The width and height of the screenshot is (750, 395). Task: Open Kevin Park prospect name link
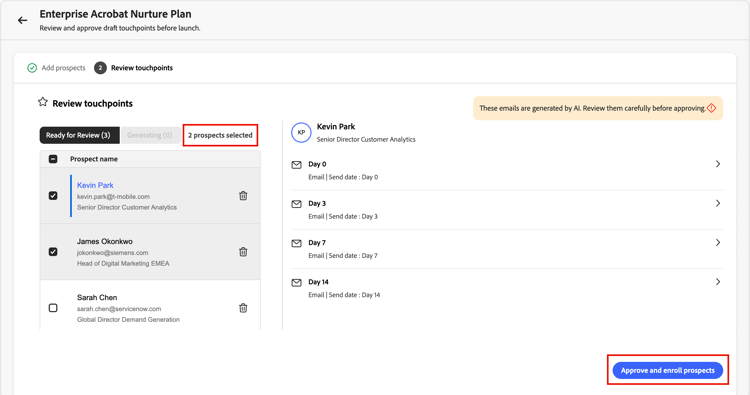(95, 185)
